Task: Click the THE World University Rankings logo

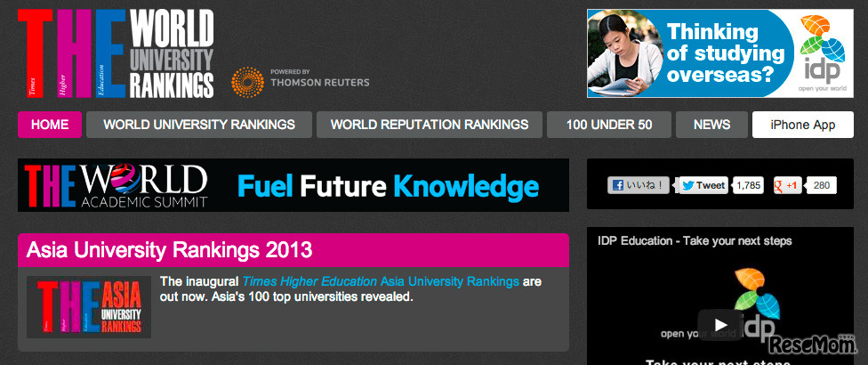Action: [116, 53]
